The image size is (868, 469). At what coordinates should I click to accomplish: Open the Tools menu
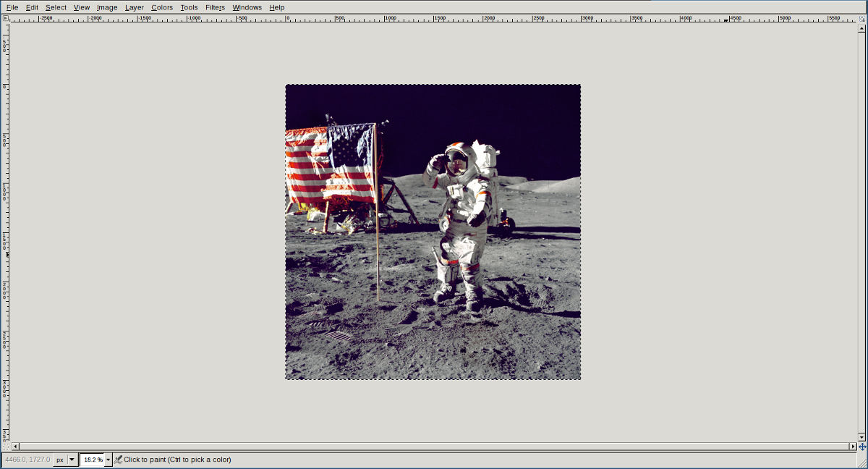pos(189,7)
